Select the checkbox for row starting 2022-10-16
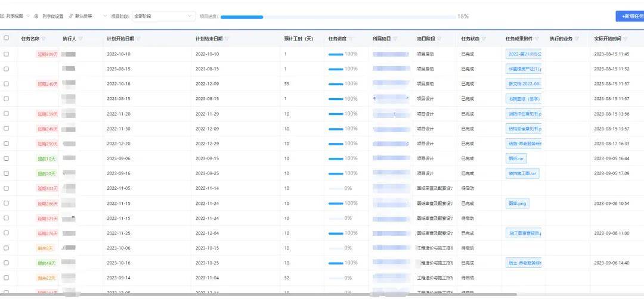644x299 pixels. 7,83
